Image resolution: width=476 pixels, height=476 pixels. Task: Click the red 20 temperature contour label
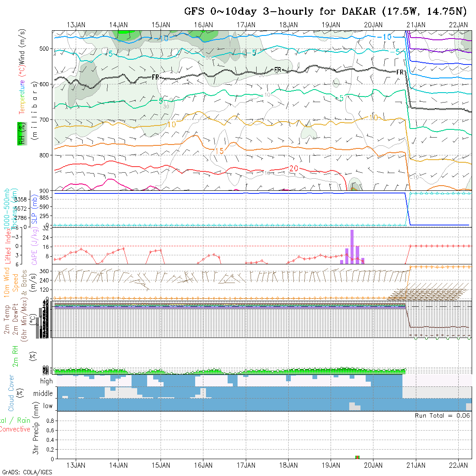293,168
